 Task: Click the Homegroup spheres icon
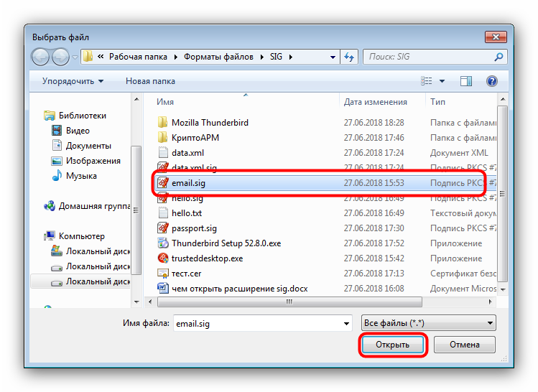(x=50, y=206)
